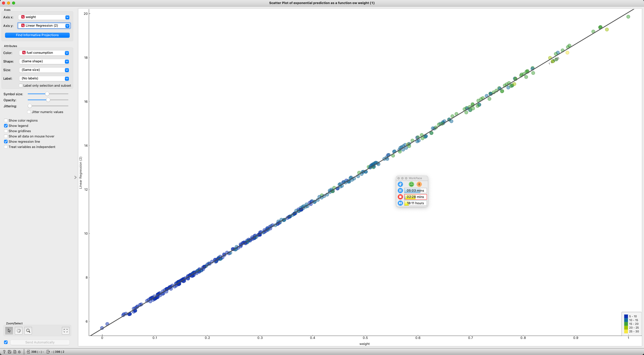Select the zoom magnifier tool in Zoom/Select
Image resolution: width=644 pixels, height=355 pixels.
pos(28,331)
